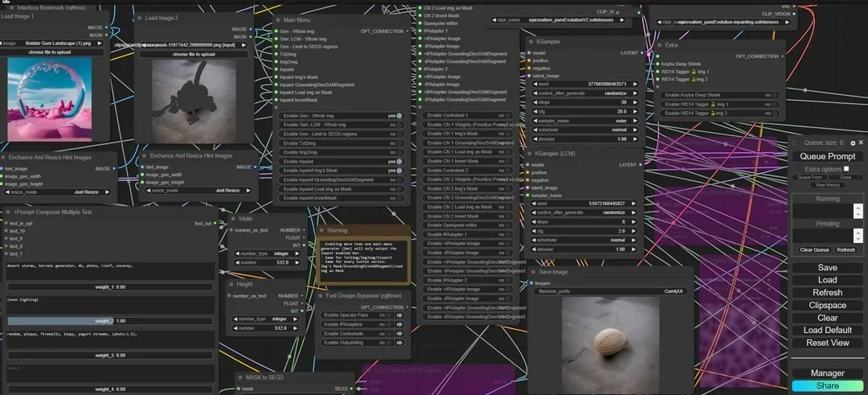Viewport: 868px width, 395px height.
Task: Click the arrow next to Enable Outpainting
Action: [399, 343]
